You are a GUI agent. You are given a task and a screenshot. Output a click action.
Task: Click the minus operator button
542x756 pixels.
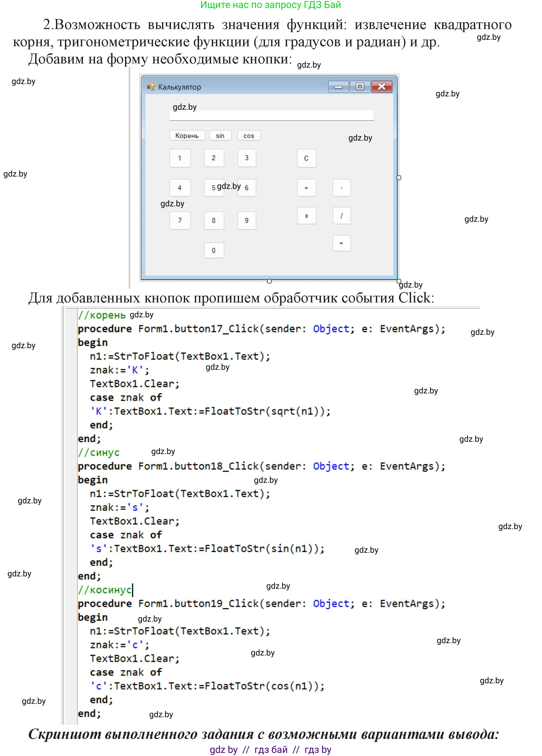pos(341,188)
